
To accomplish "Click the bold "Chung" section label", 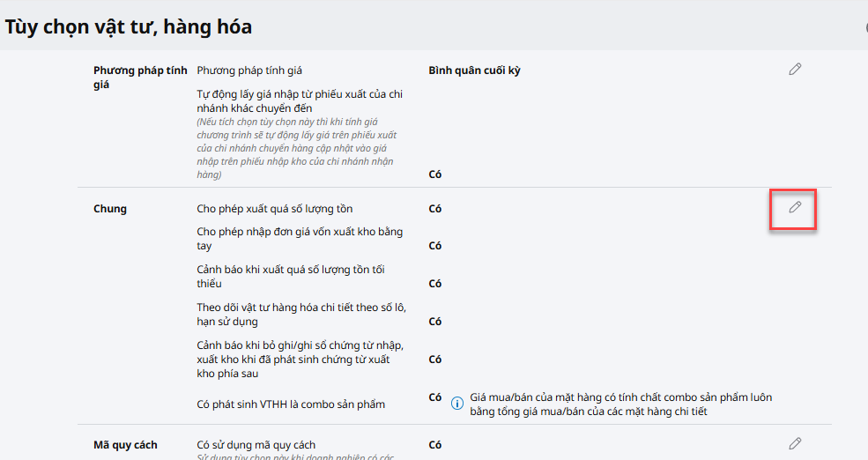I will click(110, 209).
